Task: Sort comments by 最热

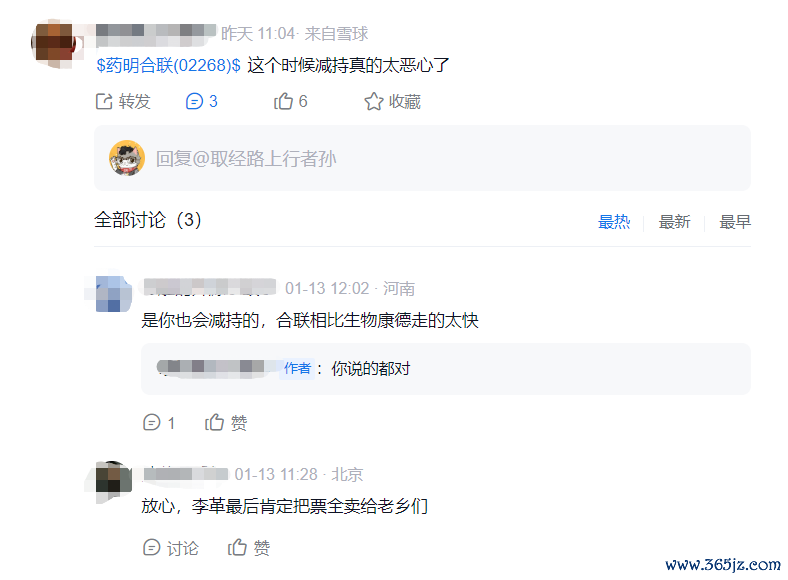Action: [x=614, y=222]
